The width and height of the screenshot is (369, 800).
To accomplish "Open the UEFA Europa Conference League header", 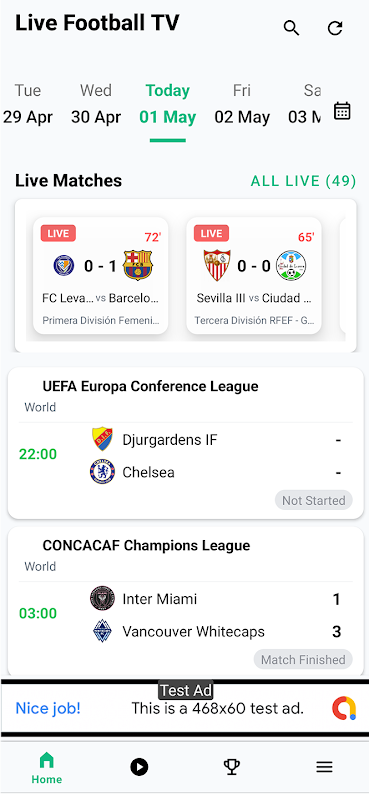I will coord(150,386).
